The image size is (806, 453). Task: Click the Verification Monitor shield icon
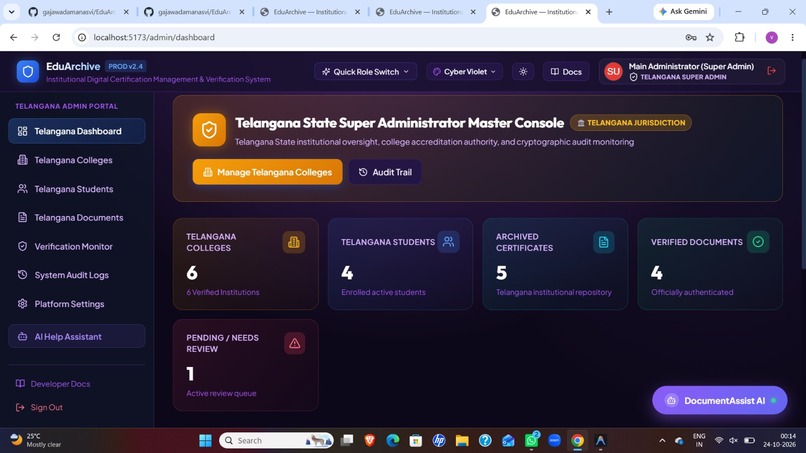(x=22, y=246)
